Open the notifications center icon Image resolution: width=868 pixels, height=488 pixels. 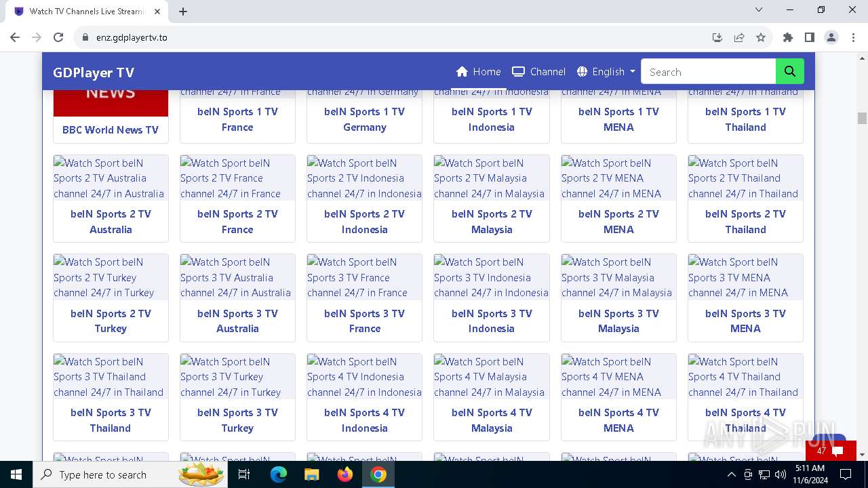[x=846, y=474]
